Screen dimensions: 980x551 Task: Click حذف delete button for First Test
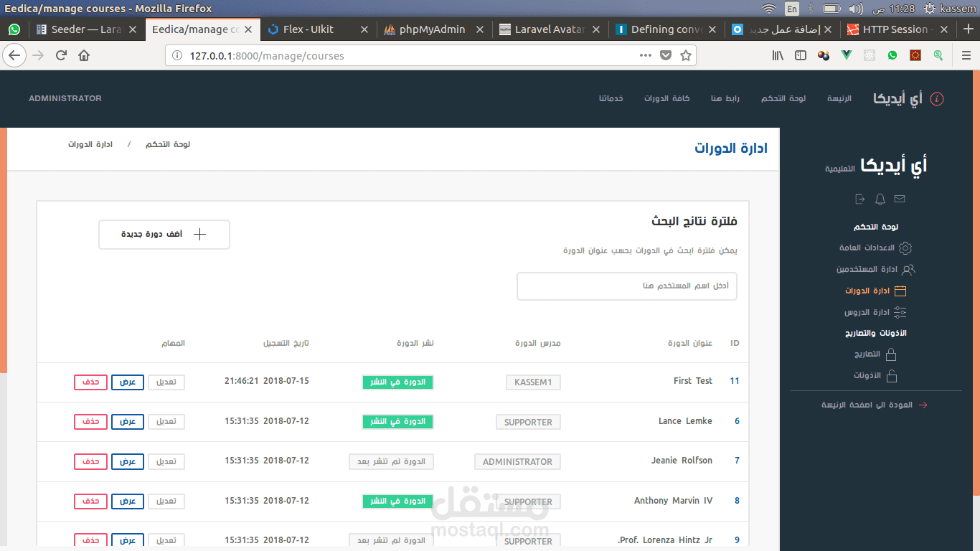[90, 382]
